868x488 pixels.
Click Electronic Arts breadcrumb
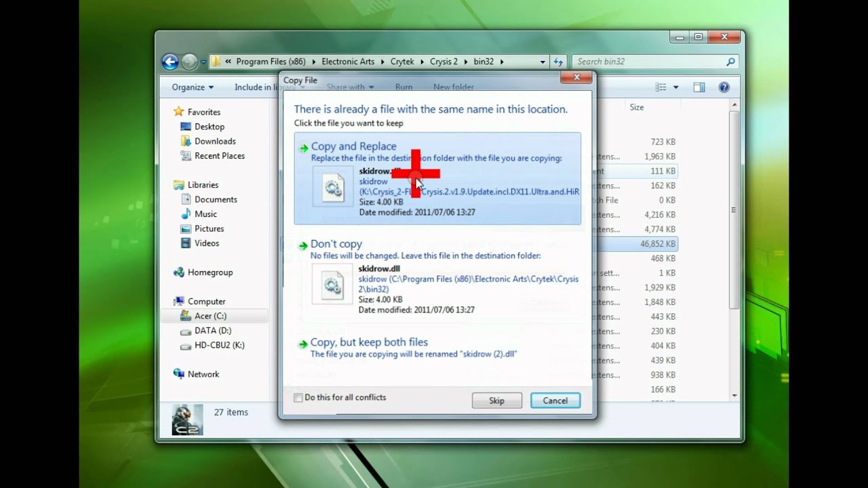click(x=348, y=62)
